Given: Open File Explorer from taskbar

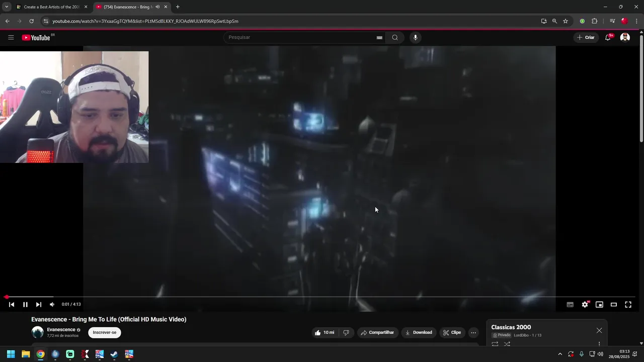Looking at the screenshot, I should coord(26,354).
